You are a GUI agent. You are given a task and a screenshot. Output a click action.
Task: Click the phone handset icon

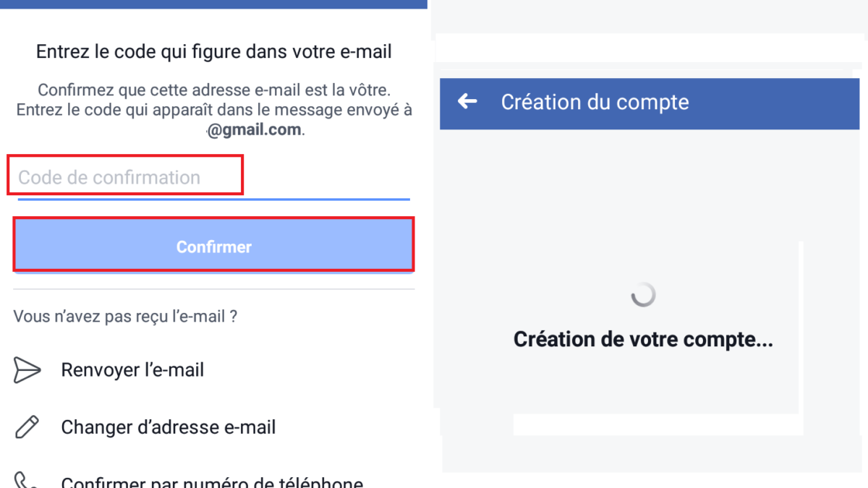(25, 481)
